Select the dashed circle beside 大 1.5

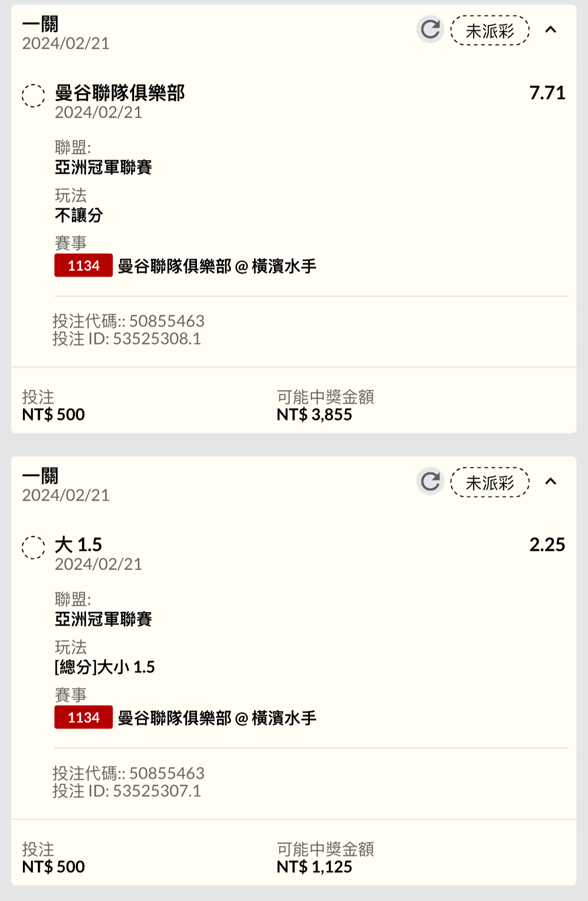pyautogui.click(x=33, y=548)
